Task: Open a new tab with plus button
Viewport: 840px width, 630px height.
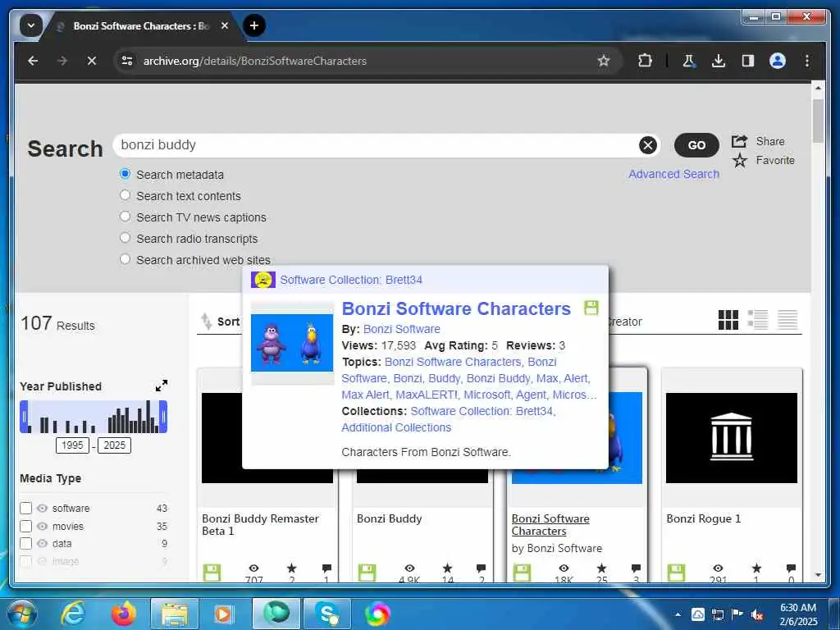Action: tap(254, 25)
